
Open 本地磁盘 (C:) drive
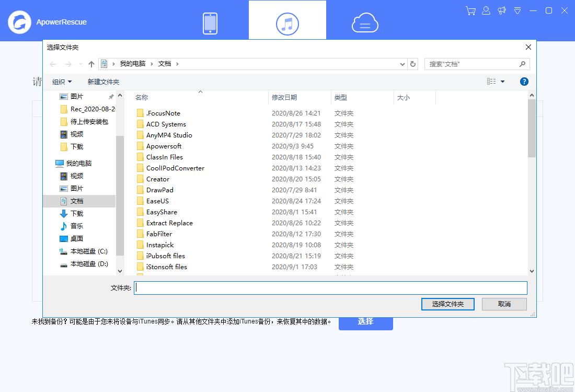coord(84,251)
